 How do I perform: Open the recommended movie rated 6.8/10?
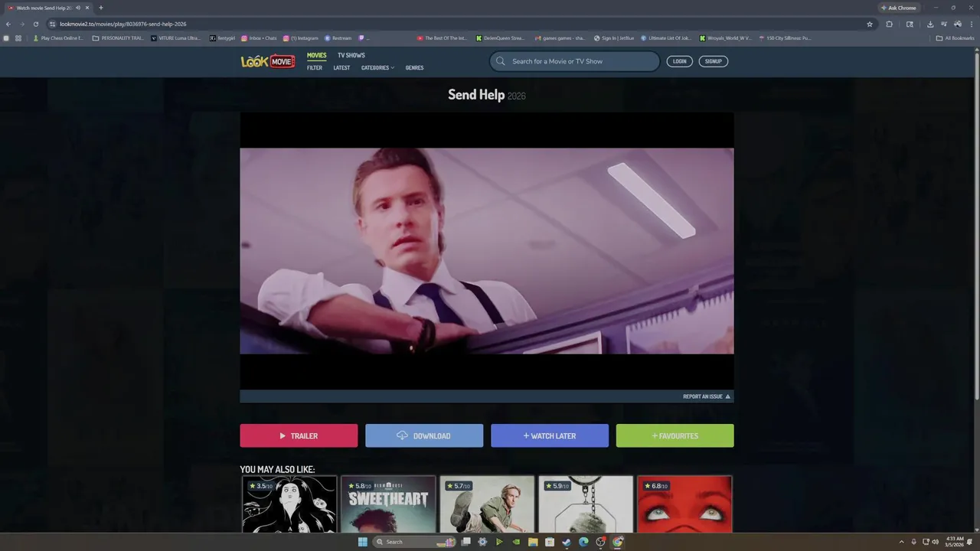684,504
